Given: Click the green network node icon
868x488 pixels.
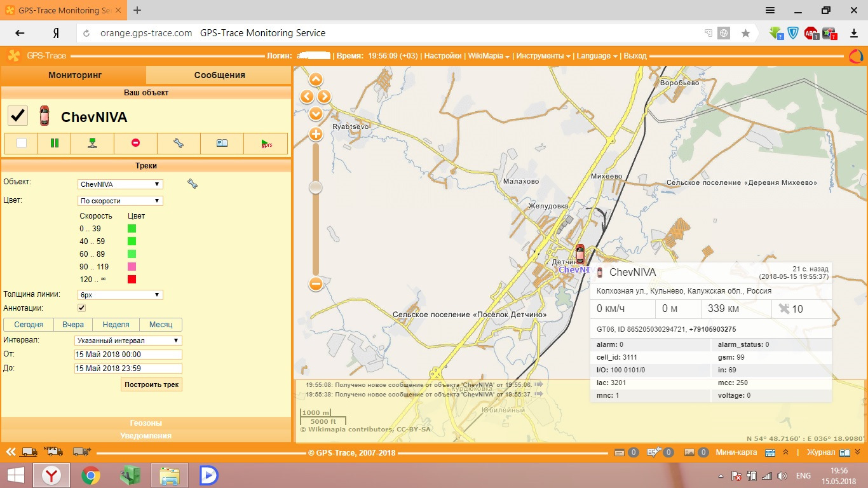Looking at the screenshot, I should (x=93, y=143).
